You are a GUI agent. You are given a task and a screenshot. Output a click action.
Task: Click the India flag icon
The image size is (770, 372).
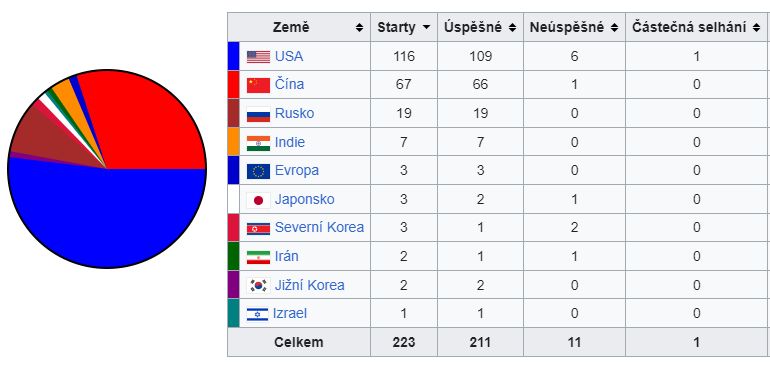258,143
